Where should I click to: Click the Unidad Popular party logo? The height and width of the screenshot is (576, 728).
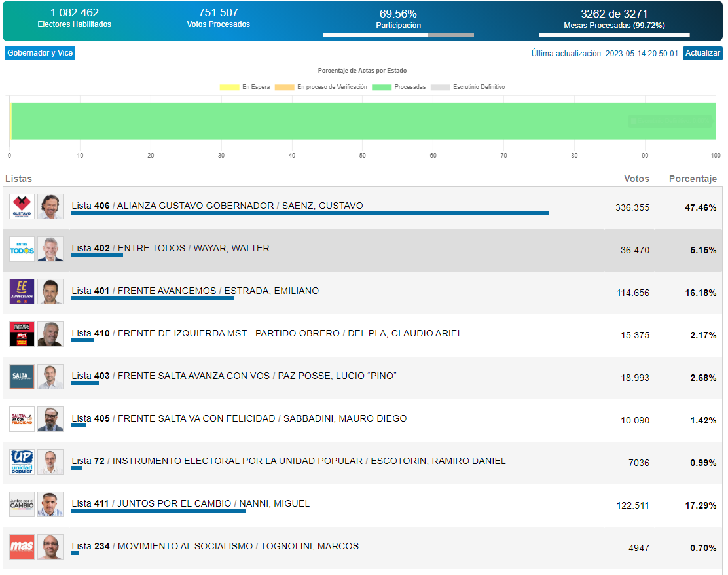(x=22, y=462)
